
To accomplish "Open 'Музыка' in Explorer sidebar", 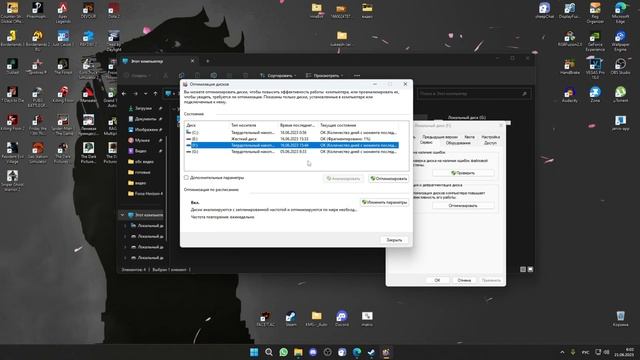I will (142, 140).
